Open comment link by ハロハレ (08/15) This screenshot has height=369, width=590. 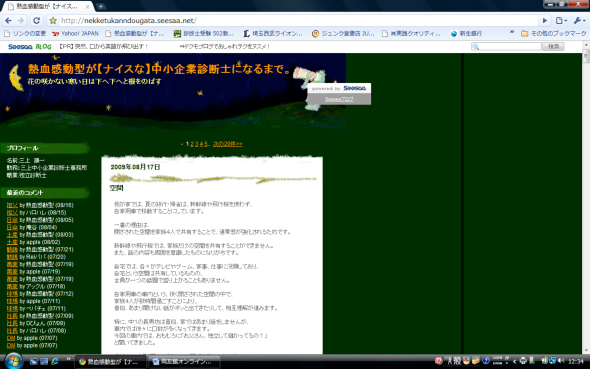tap(12, 213)
